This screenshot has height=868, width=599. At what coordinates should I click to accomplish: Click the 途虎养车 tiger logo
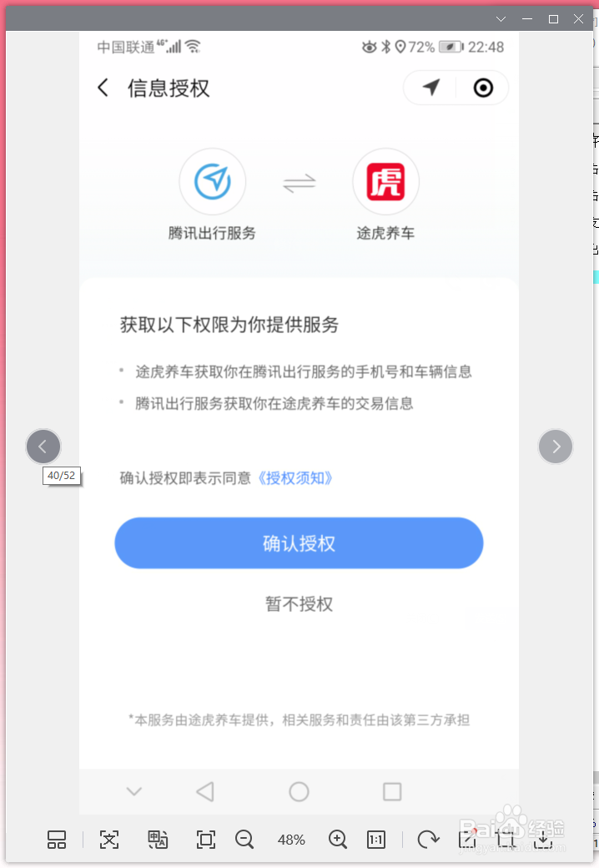pyautogui.click(x=385, y=182)
